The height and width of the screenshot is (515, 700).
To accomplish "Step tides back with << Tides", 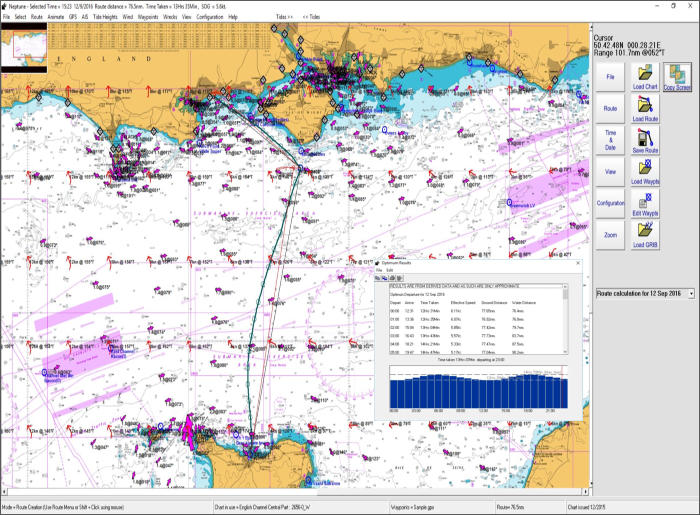I will click(x=311, y=17).
